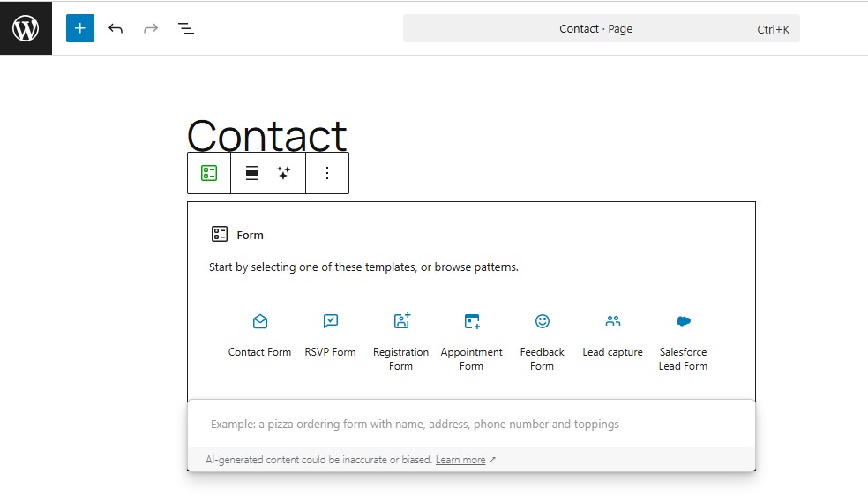Click the Contact page title heading
Screen dimensions: 868x496
pos(266,134)
